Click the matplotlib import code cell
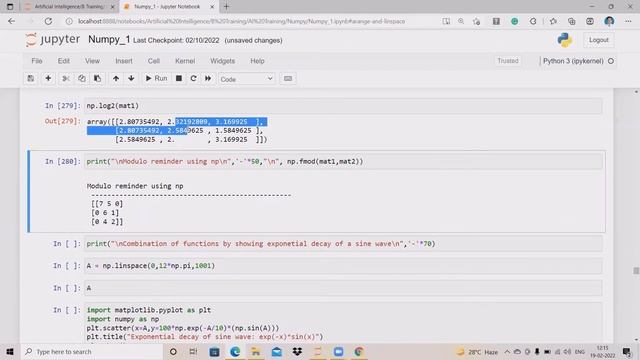 click(343, 322)
